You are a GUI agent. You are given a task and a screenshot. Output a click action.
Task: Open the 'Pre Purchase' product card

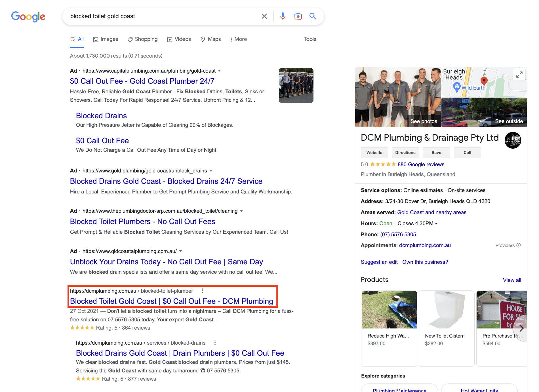tap(502, 328)
